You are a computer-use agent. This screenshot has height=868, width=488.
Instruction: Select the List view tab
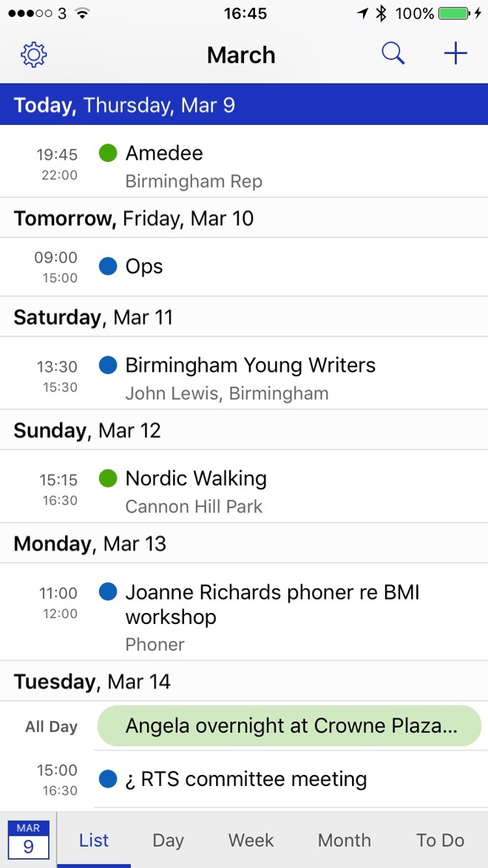(93, 841)
